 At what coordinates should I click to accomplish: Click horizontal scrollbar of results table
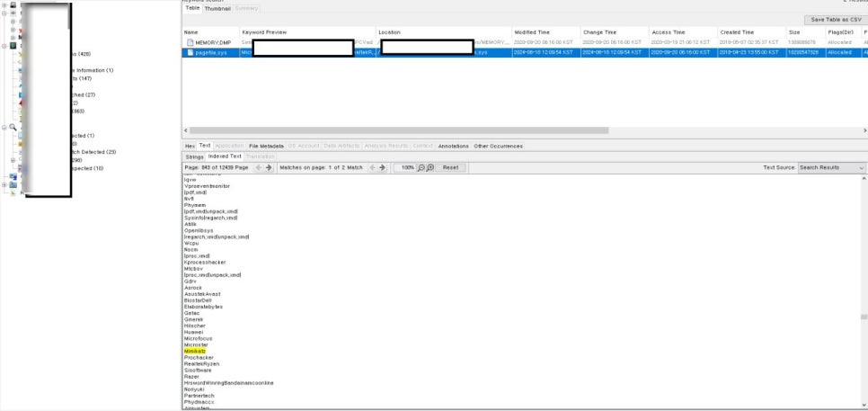[398, 130]
